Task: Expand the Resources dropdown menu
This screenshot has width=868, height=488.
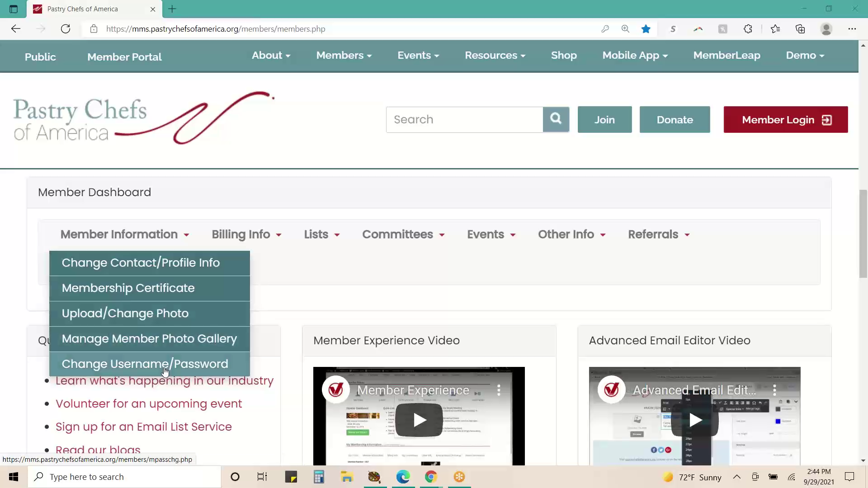Action: point(495,55)
